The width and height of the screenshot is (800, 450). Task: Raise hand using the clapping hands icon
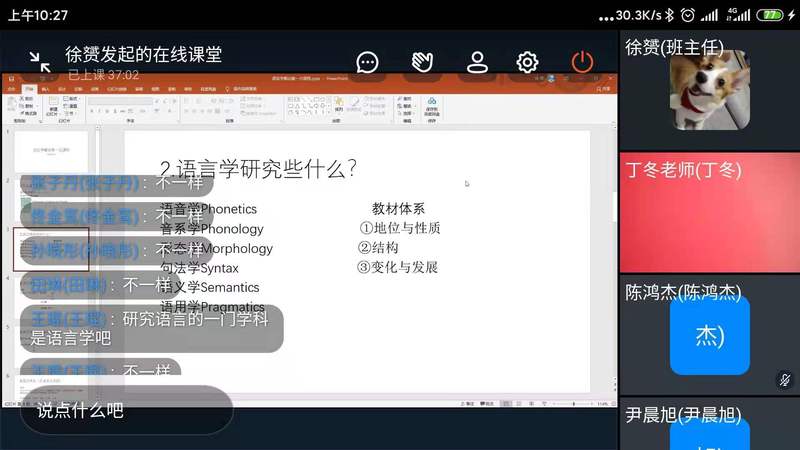422,62
